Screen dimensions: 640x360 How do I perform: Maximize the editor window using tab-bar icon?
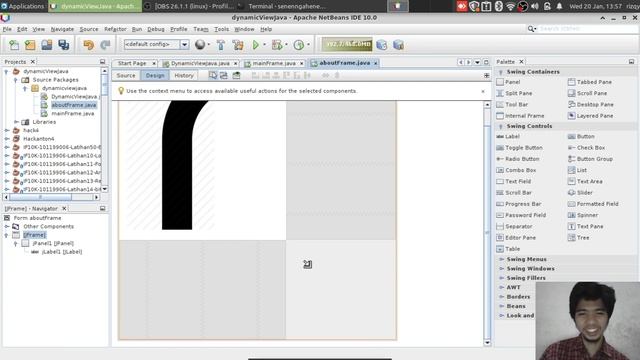tap(486, 62)
